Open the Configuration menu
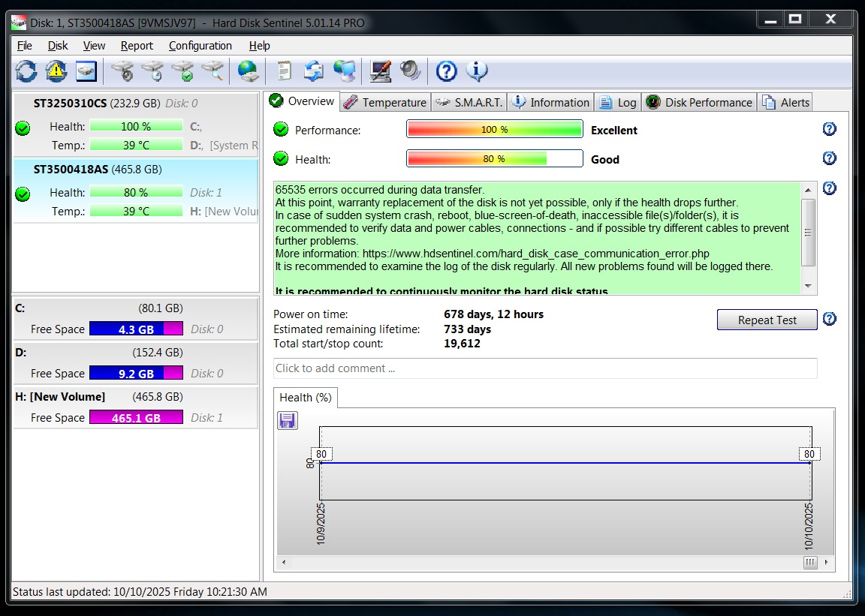This screenshot has width=865, height=616. (200, 46)
